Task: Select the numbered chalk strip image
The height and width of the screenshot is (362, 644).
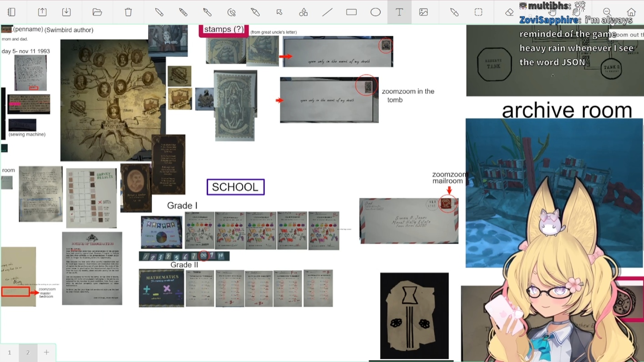Action: coord(184,256)
